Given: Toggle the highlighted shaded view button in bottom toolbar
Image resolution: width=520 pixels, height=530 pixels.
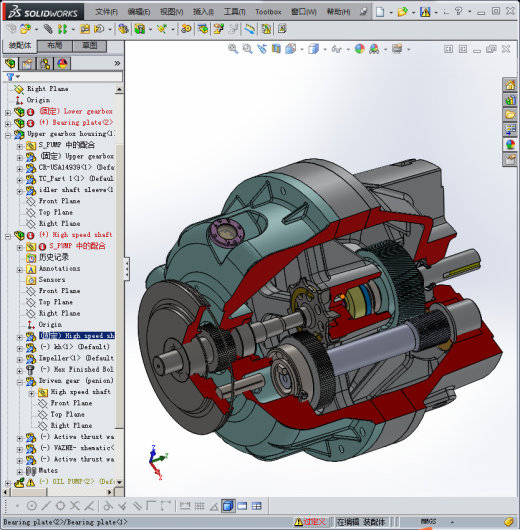Looking at the screenshot, I should pyautogui.click(x=228, y=506).
